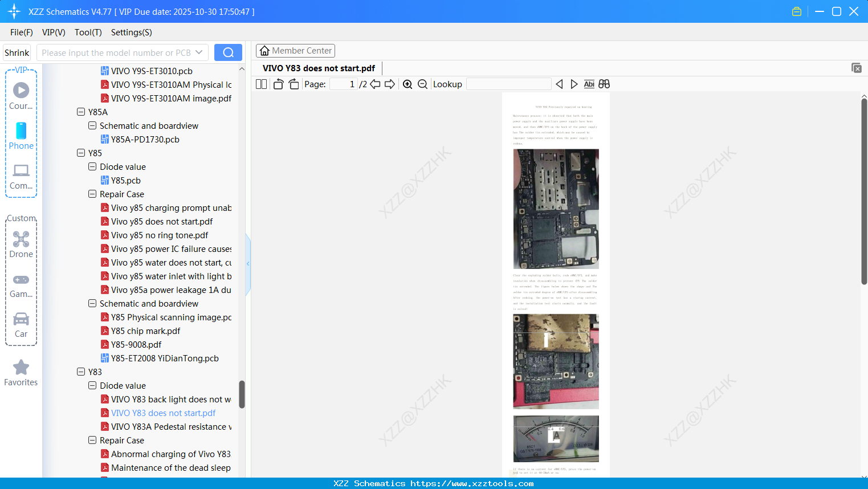The width and height of the screenshot is (868, 489).
Task: Click the Page number input field
Action: 344,84
